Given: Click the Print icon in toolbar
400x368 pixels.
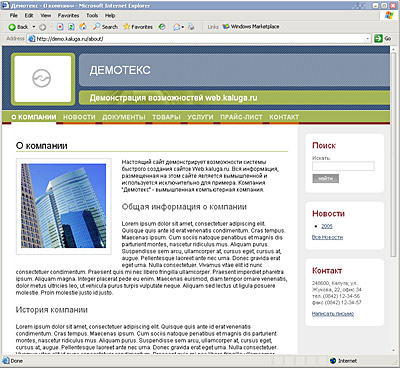Looking at the screenshot, I should tap(191, 27).
